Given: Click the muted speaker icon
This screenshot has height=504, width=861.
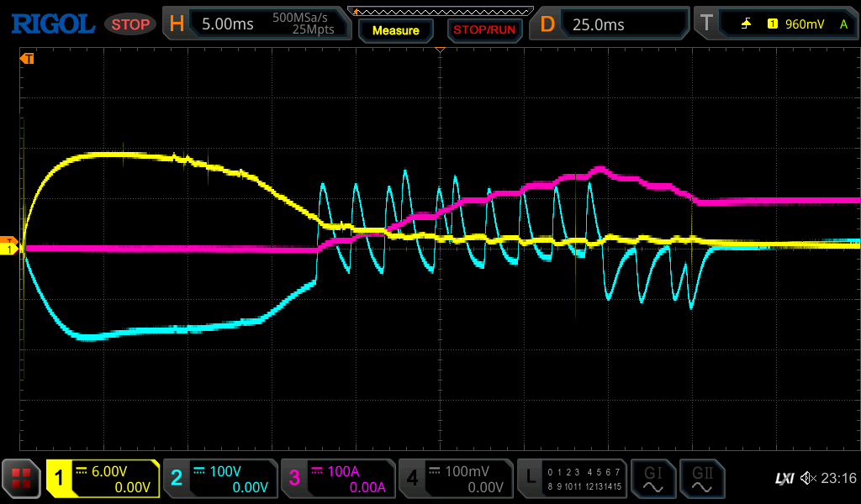Looking at the screenshot, I should tap(808, 479).
